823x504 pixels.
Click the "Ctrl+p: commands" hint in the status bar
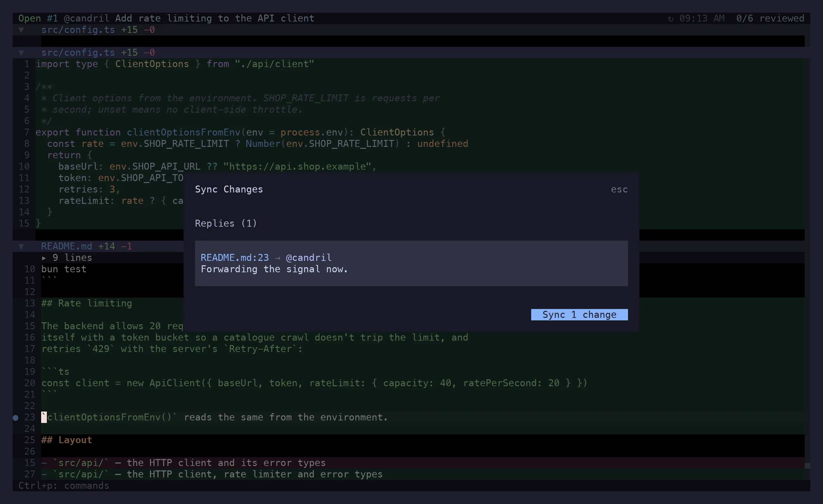63,486
